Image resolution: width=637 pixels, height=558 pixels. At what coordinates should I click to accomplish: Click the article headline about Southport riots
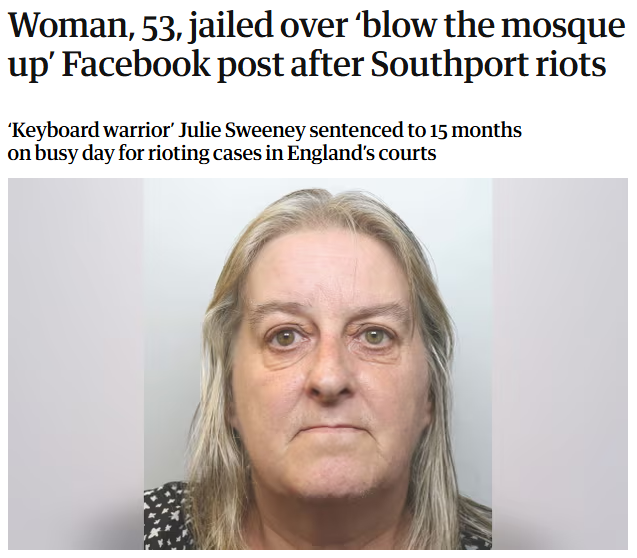coord(316,45)
